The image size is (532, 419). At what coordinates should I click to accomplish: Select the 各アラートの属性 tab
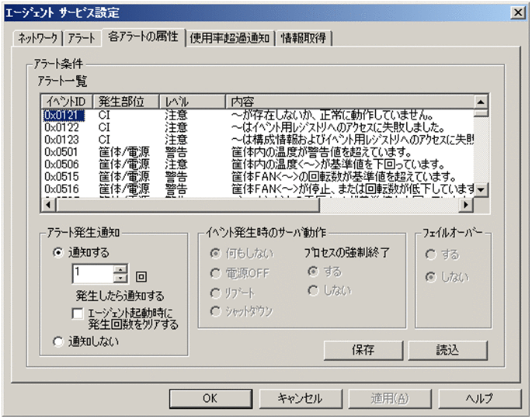(143, 37)
